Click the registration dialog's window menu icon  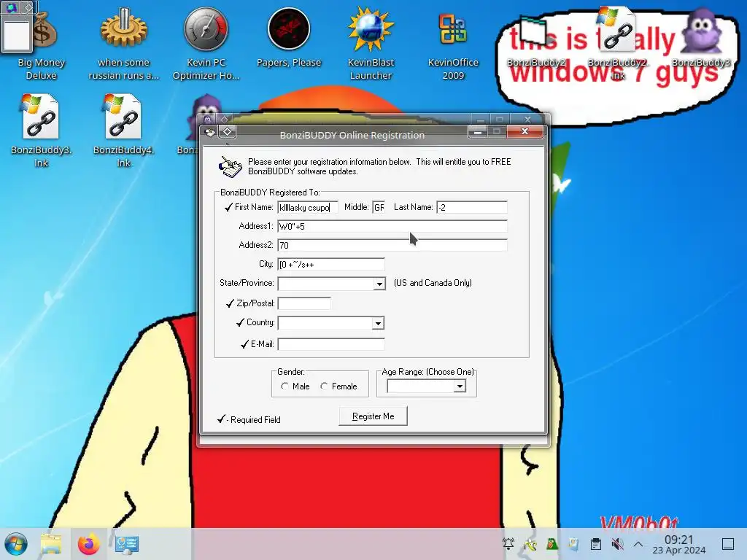coord(209,132)
